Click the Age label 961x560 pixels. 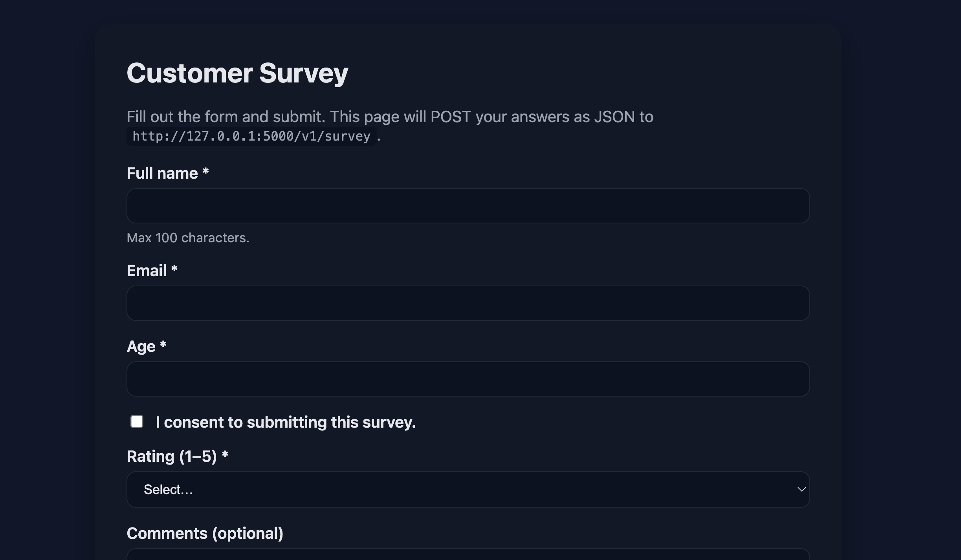point(141,346)
